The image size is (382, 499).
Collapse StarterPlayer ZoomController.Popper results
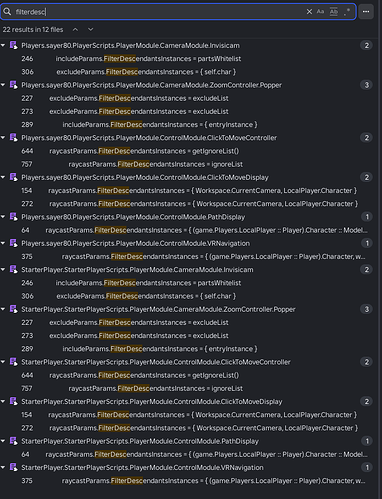(x=3, y=309)
